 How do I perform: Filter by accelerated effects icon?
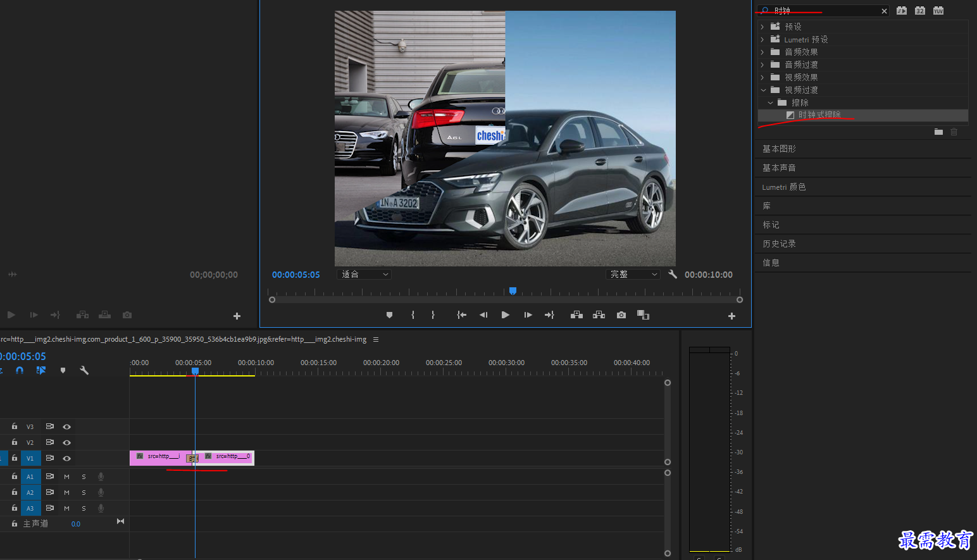tap(902, 11)
